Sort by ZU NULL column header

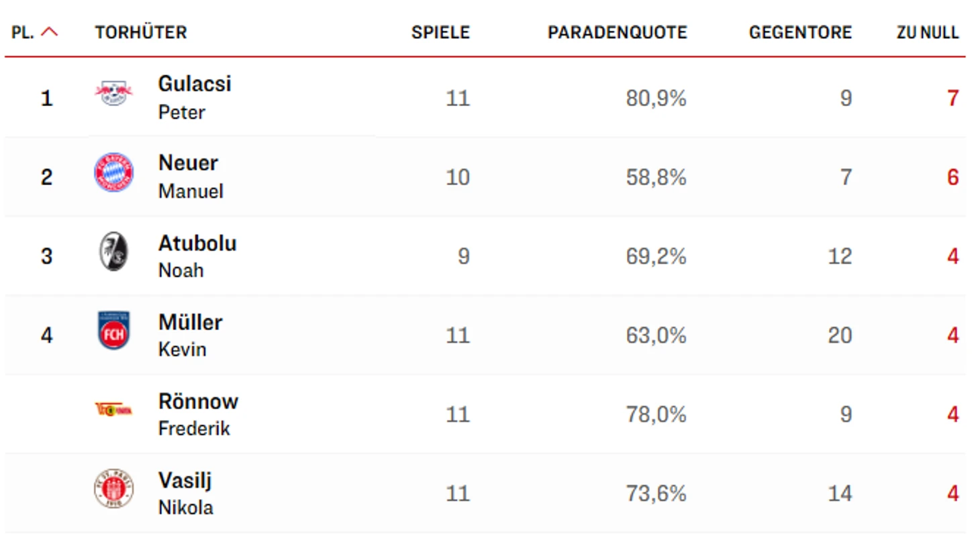pos(928,32)
